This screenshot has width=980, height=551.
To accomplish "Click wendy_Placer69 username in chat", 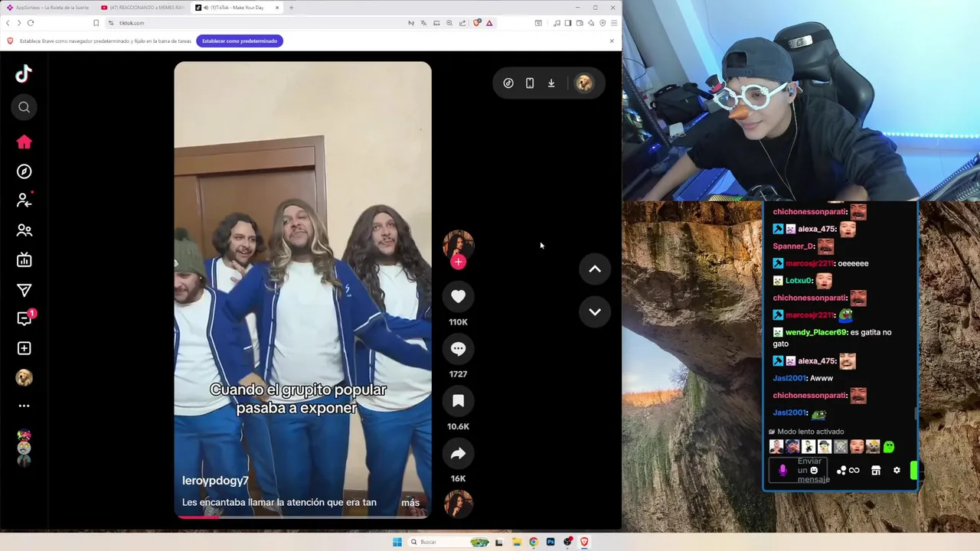I will [x=815, y=333].
